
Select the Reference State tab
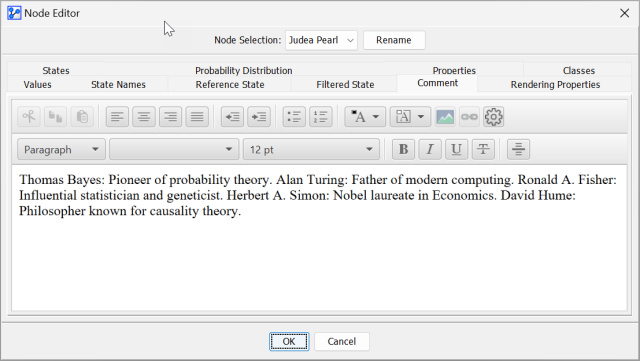[x=230, y=85]
